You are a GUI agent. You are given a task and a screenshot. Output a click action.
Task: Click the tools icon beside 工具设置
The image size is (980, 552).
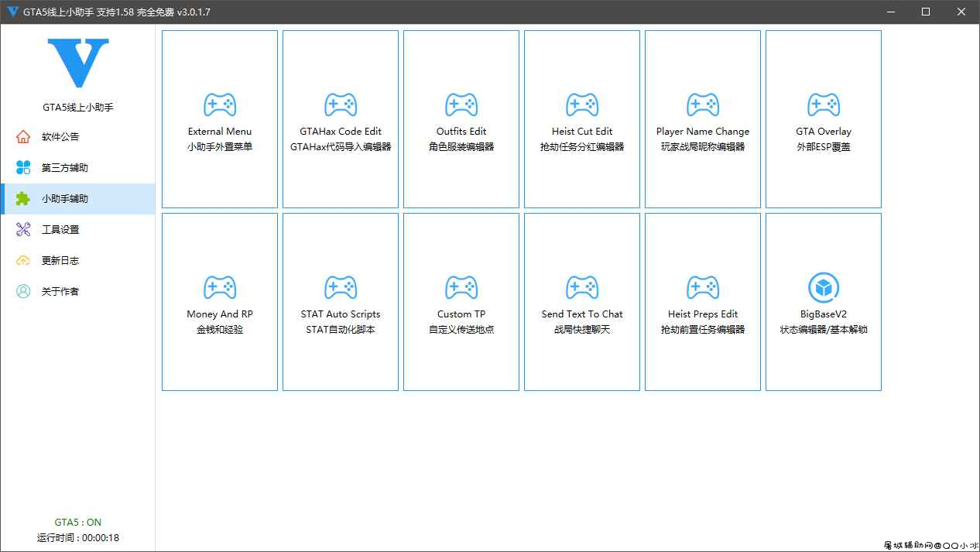coord(23,230)
